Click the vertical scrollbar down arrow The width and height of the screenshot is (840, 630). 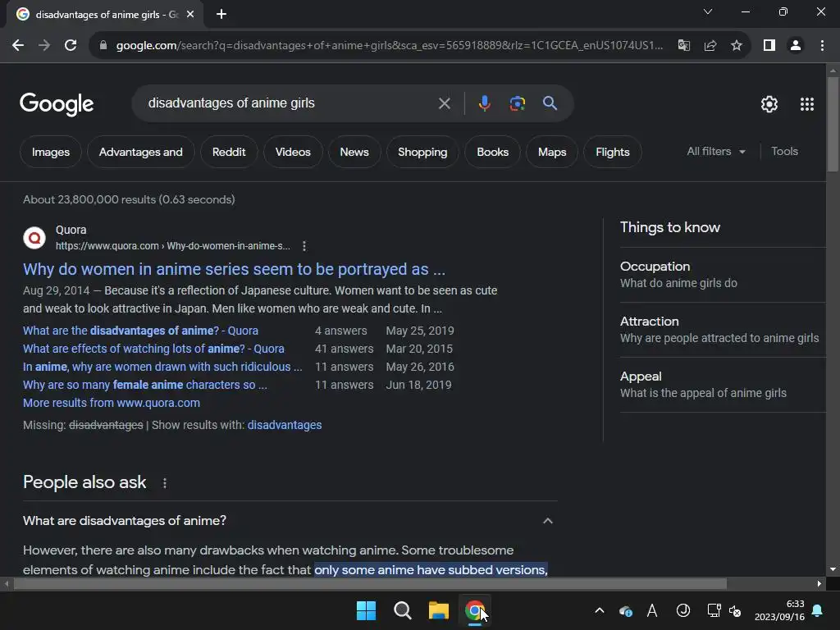[x=833, y=569]
